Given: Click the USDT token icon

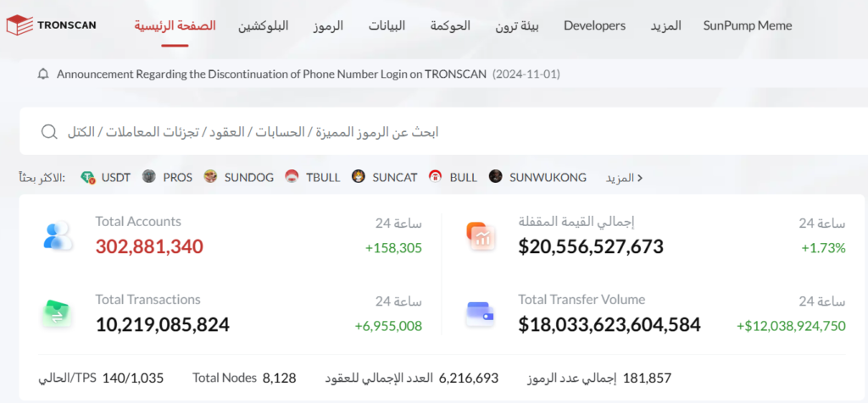Looking at the screenshot, I should coord(88,178).
